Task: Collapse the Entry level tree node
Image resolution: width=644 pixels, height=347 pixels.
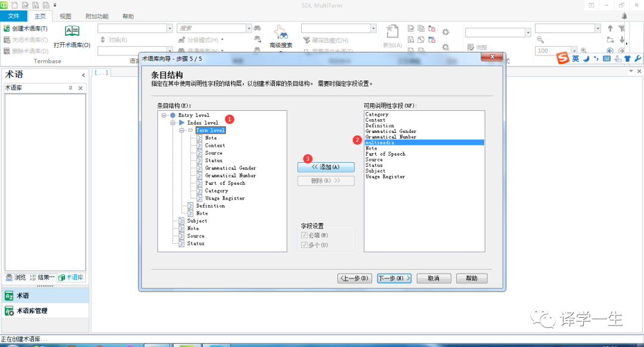Action: coord(164,116)
